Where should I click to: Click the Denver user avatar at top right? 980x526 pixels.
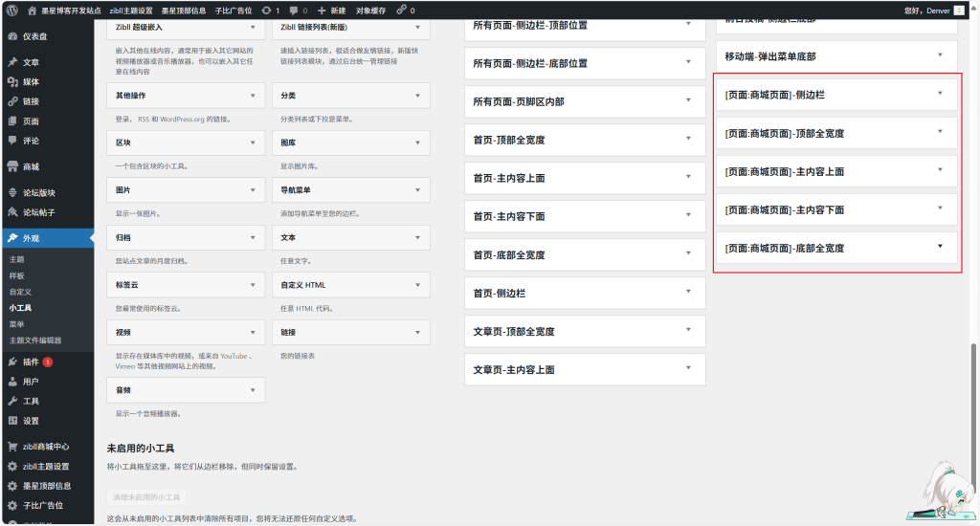[959, 10]
